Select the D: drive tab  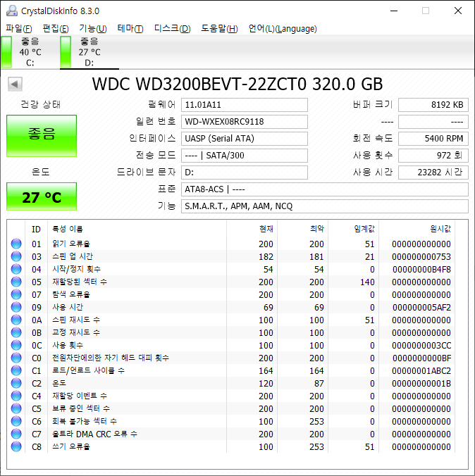pyautogui.click(x=89, y=52)
